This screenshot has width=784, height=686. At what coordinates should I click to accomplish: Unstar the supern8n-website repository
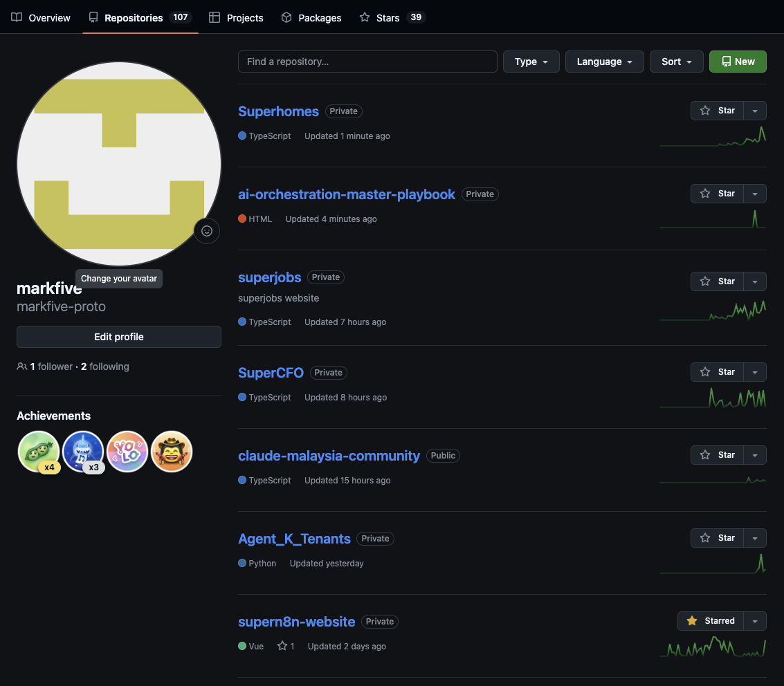[x=711, y=620]
